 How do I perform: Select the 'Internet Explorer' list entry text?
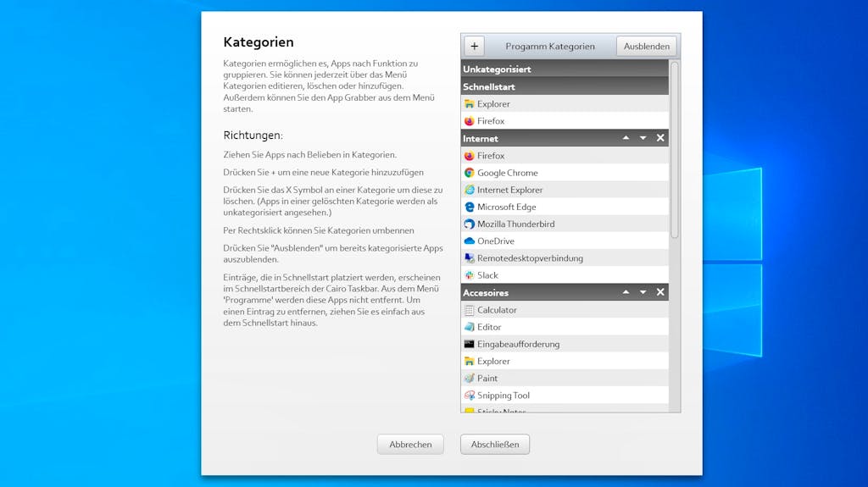click(509, 190)
